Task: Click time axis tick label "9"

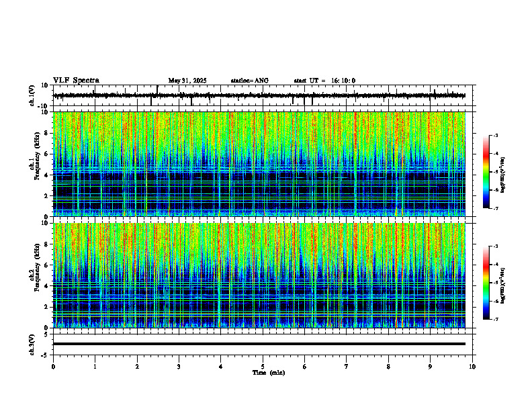Action: click(430, 367)
